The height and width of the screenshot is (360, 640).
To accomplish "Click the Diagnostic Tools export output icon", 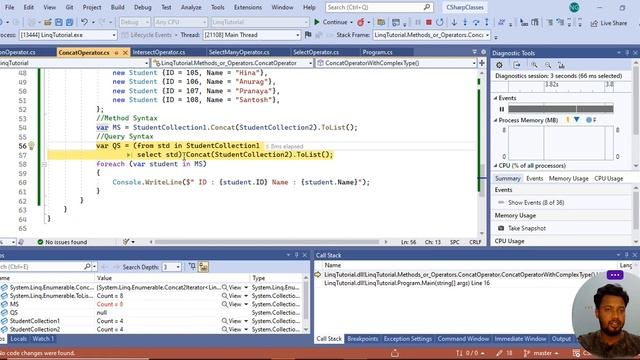I will (x=517, y=65).
